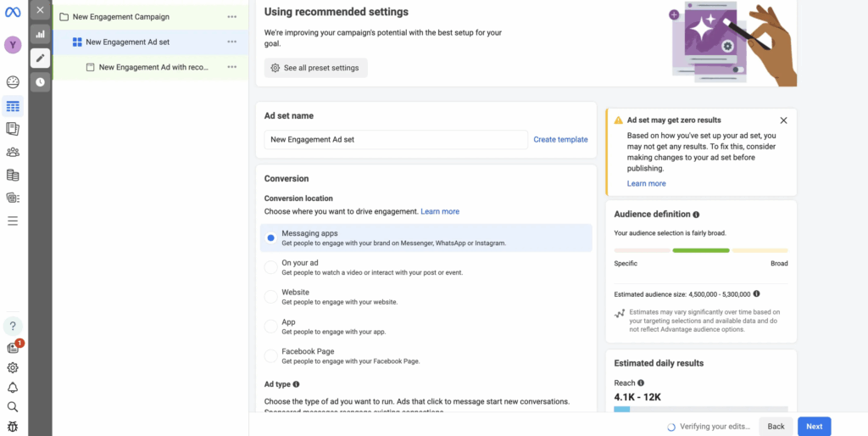Click the bar chart performance icon
Image resolution: width=868 pixels, height=436 pixels.
pyautogui.click(x=40, y=34)
